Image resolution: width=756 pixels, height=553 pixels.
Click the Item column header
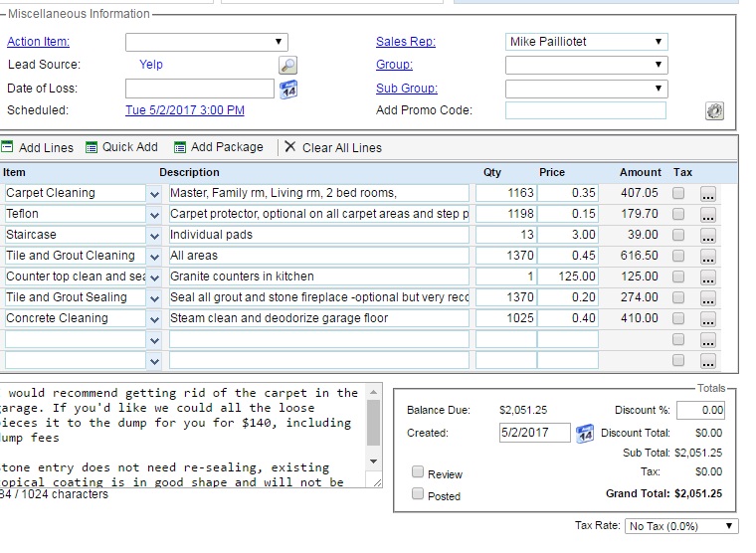coord(14,172)
